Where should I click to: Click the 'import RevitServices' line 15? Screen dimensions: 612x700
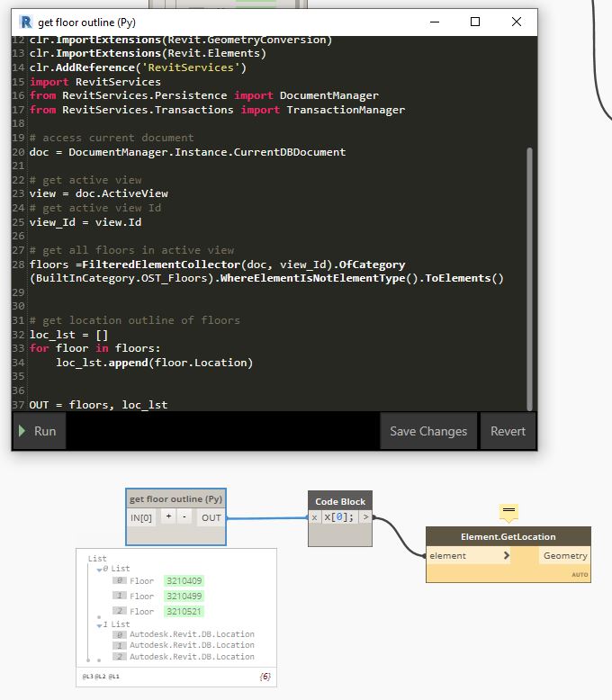95,82
